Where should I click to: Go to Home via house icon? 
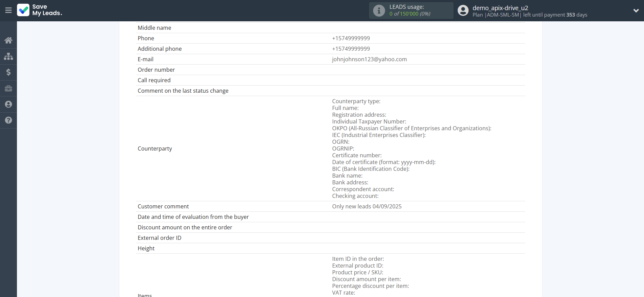pyautogui.click(x=8, y=40)
